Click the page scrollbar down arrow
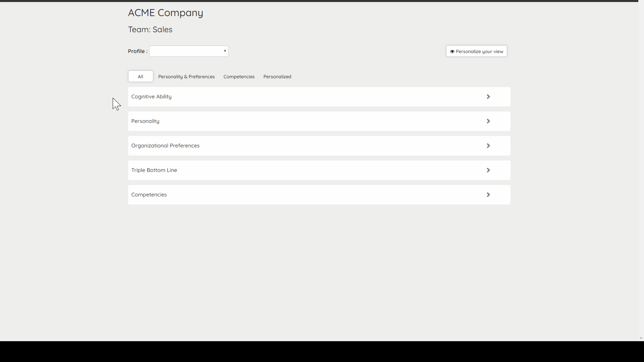The width and height of the screenshot is (644, 362). click(x=641, y=338)
